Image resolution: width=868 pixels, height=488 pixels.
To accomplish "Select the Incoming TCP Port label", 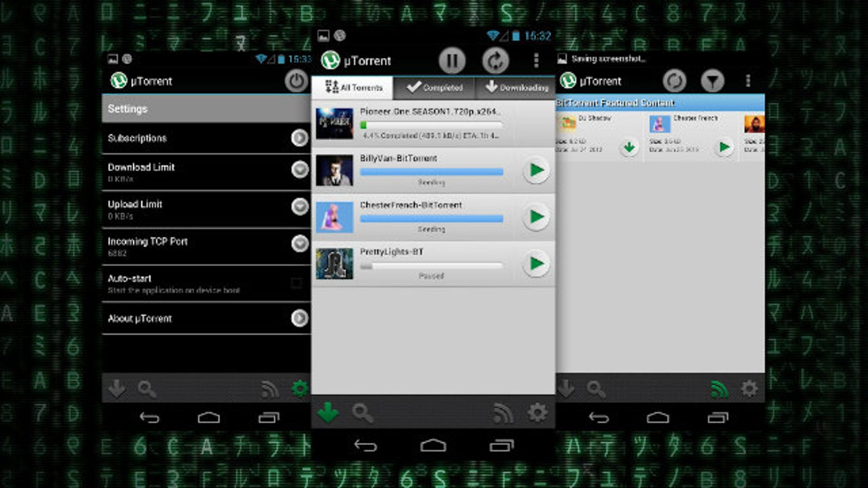I will point(148,241).
